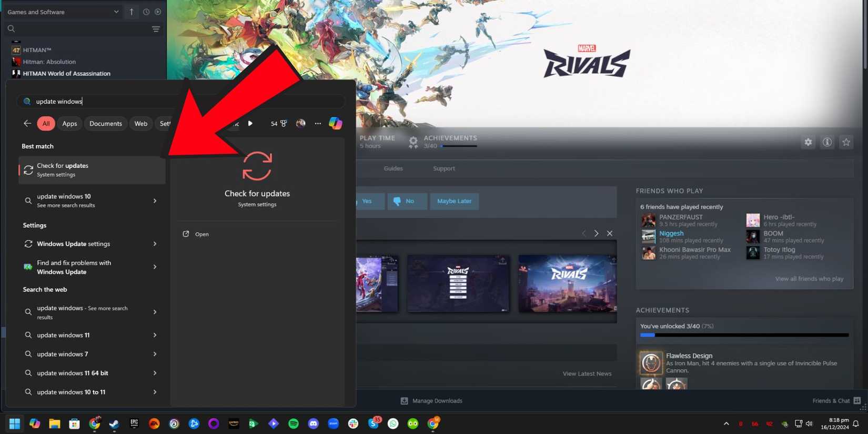Open File Explorer from taskbar
This screenshot has width=868, height=434.
(55, 423)
